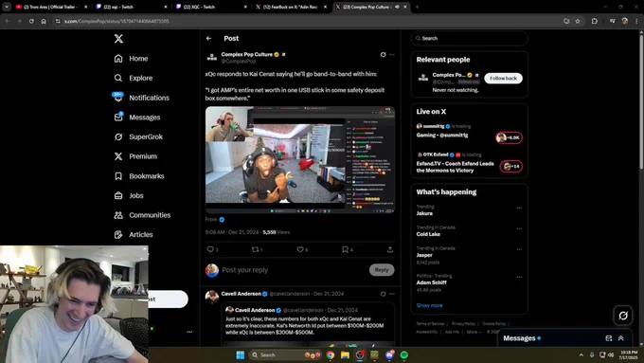Open the quoted Cavell Anderson tweet
The image size is (644, 363).
(x=308, y=325)
